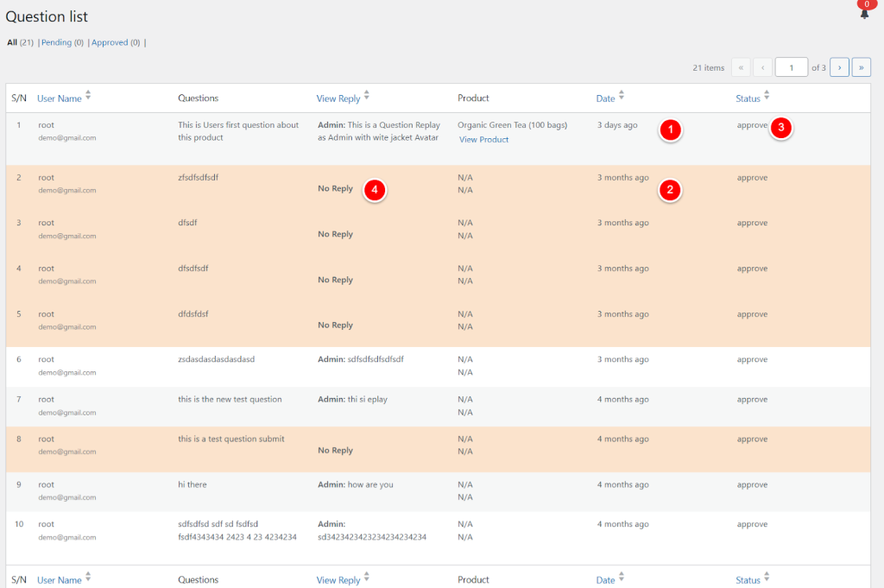Select the All (21) filter tab
The width and height of the screenshot is (884, 588).
click(20, 42)
